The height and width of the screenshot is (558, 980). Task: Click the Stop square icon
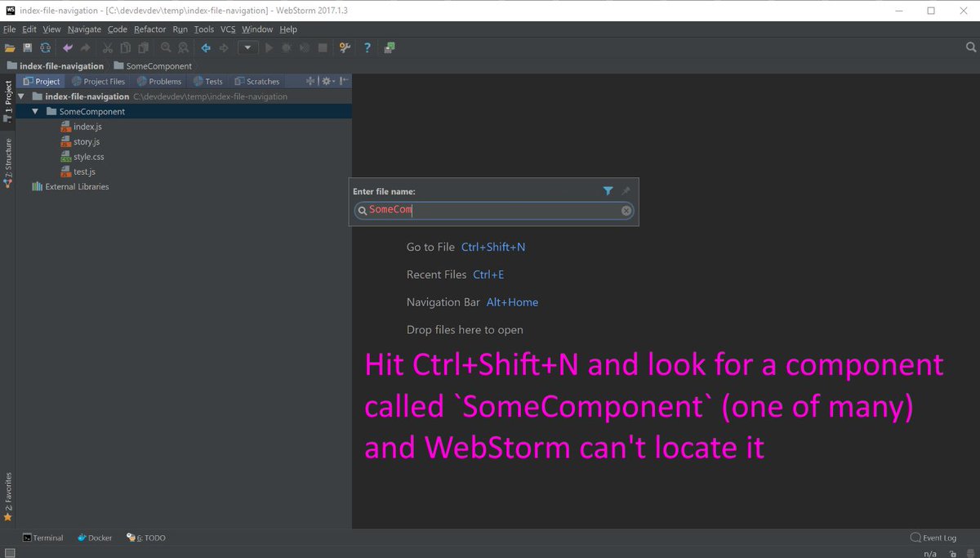click(x=323, y=48)
